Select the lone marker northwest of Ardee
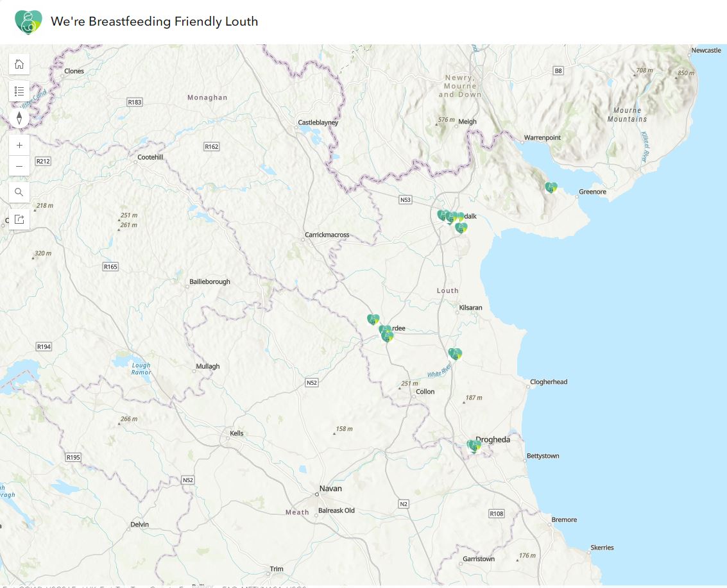This screenshot has height=588, width=727. [x=372, y=318]
